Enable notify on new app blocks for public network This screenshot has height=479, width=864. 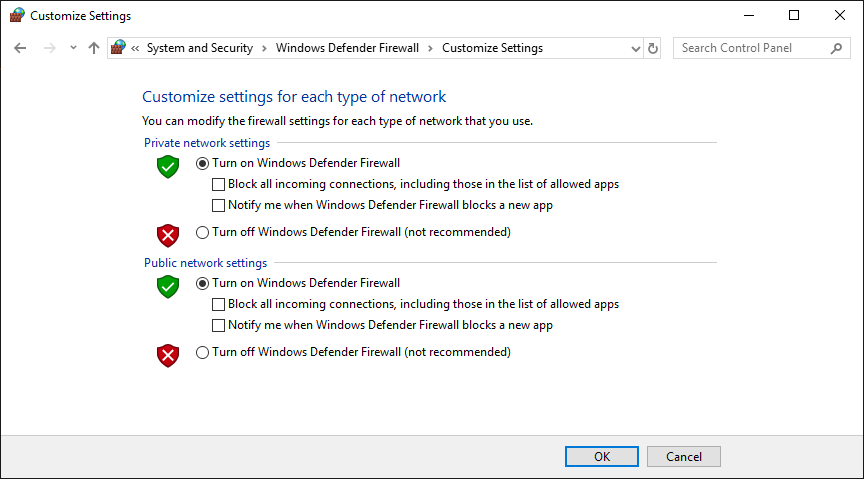[x=219, y=325]
